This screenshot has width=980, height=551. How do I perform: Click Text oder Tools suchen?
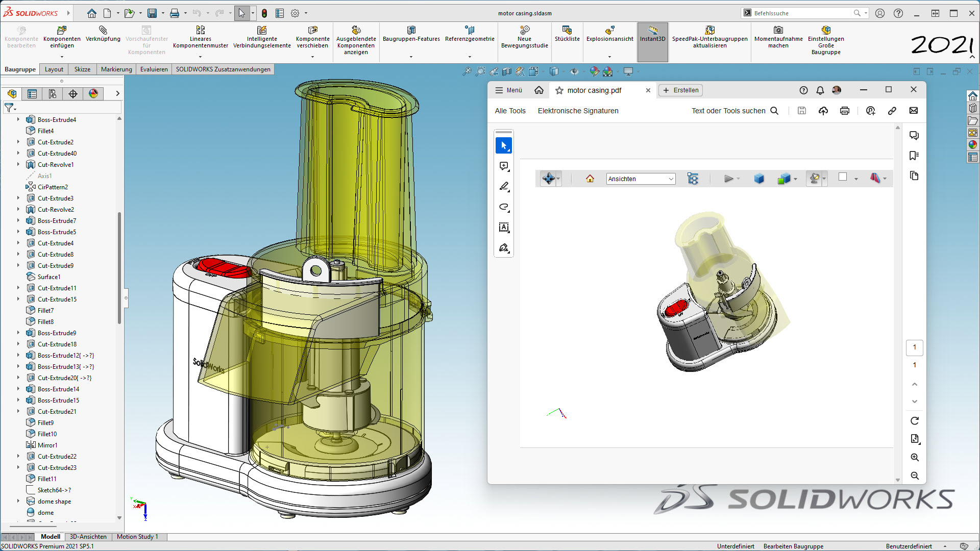tap(734, 111)
